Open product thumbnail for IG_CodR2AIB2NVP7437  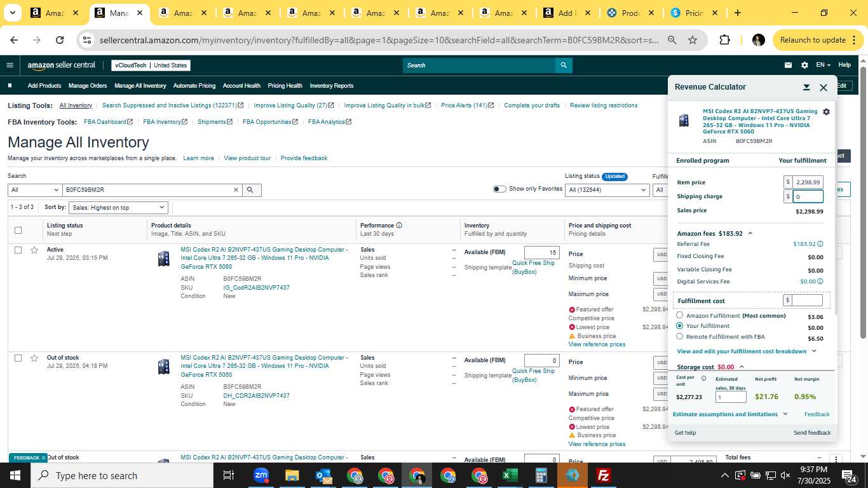[164, 259]
